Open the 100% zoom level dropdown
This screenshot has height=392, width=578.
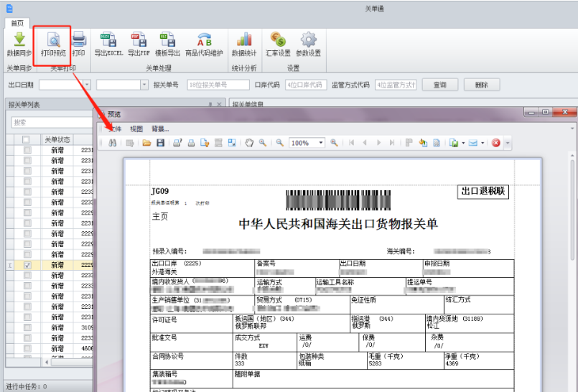pos(321,143)
